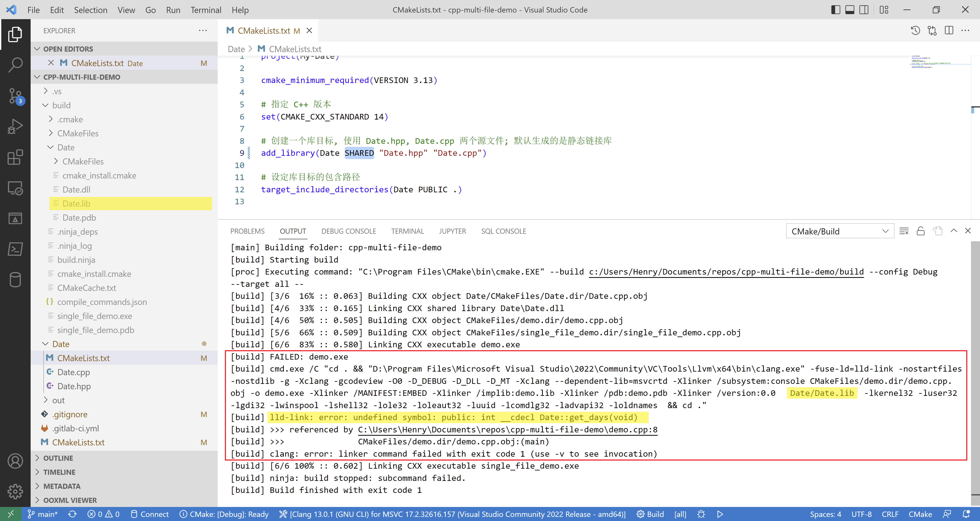The image size is (980, 521).
Task: Open timeline history icon in editor toolbar
Action: tap(915, 30)
